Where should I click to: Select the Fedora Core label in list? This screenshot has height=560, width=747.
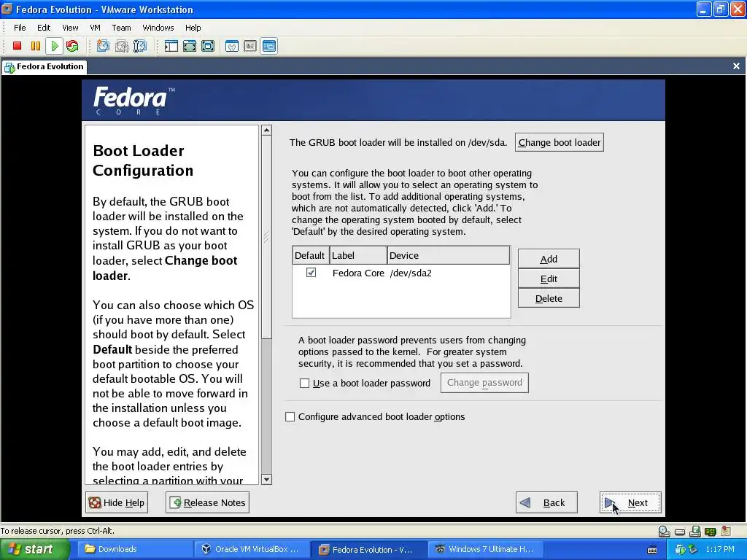tap(358, 273)
